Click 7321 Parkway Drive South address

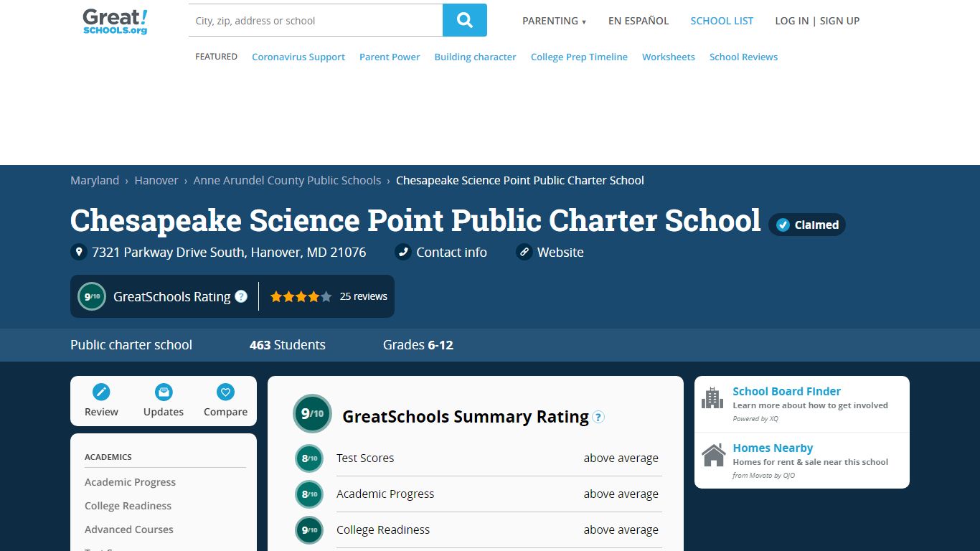pyautogui.click(x=229, y=252)
